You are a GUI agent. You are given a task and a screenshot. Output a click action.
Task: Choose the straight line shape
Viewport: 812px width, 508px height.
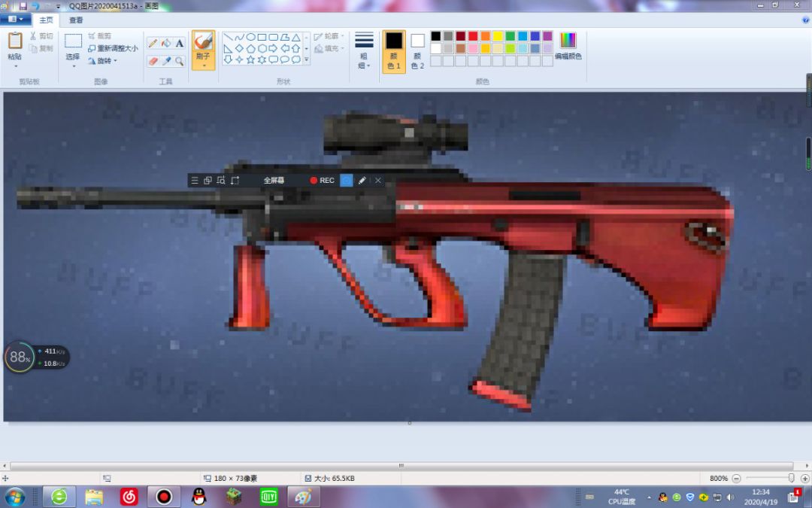(x=228, y=38)
